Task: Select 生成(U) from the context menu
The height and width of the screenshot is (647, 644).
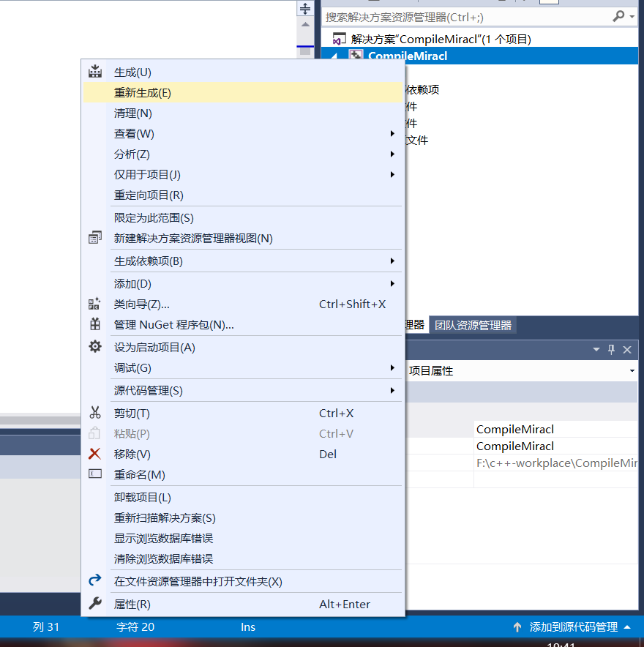Action: [242, 72]
